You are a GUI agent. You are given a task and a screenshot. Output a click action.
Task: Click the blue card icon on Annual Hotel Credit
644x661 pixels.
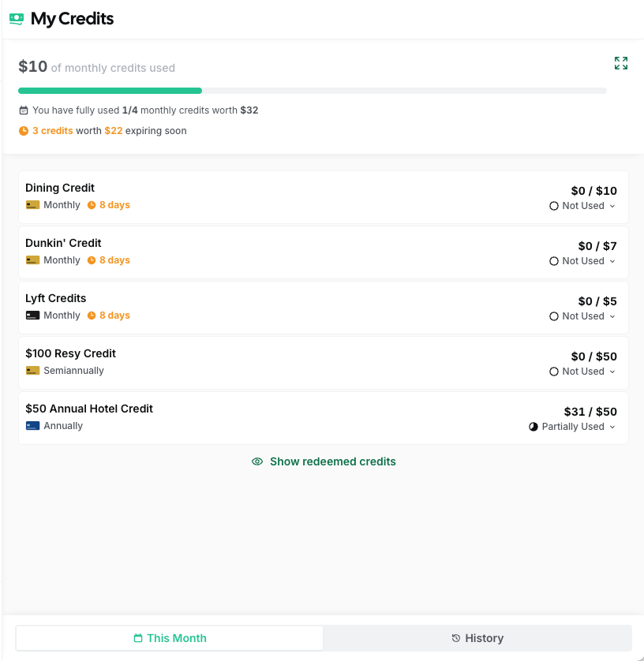(x=32, y=425)
